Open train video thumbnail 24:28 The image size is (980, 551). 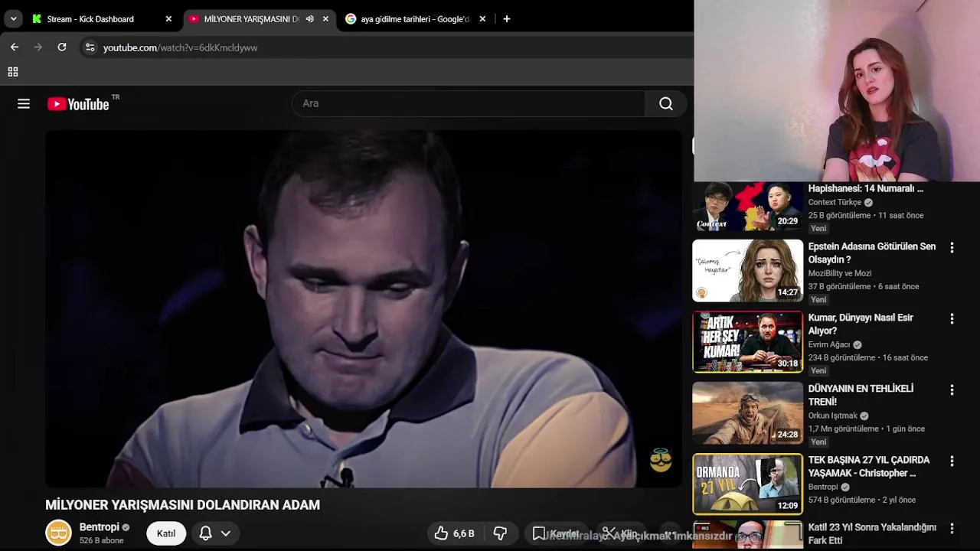(x=748, y=413)
